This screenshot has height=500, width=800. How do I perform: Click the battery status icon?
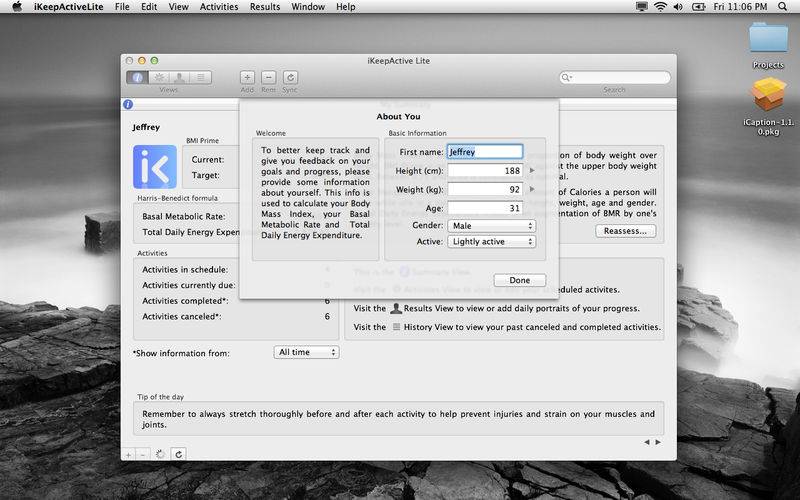pyautogui.click(x=698, y=7)
